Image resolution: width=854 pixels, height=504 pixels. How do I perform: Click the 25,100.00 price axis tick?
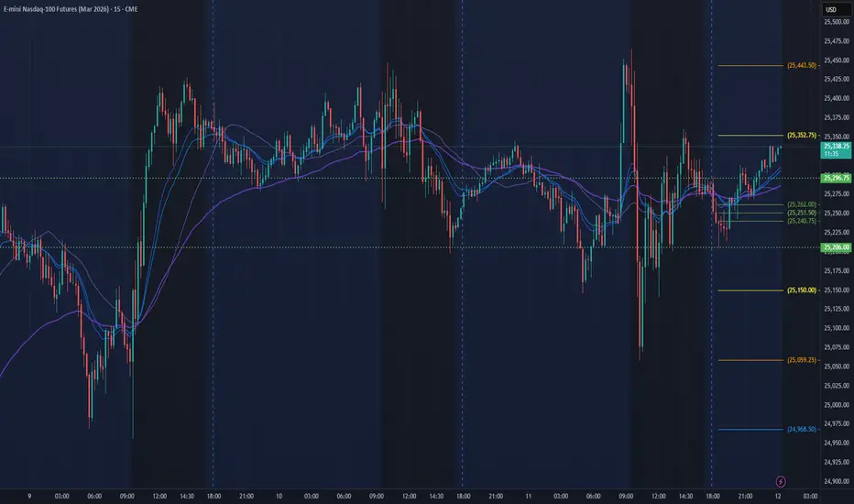point(837,328)
